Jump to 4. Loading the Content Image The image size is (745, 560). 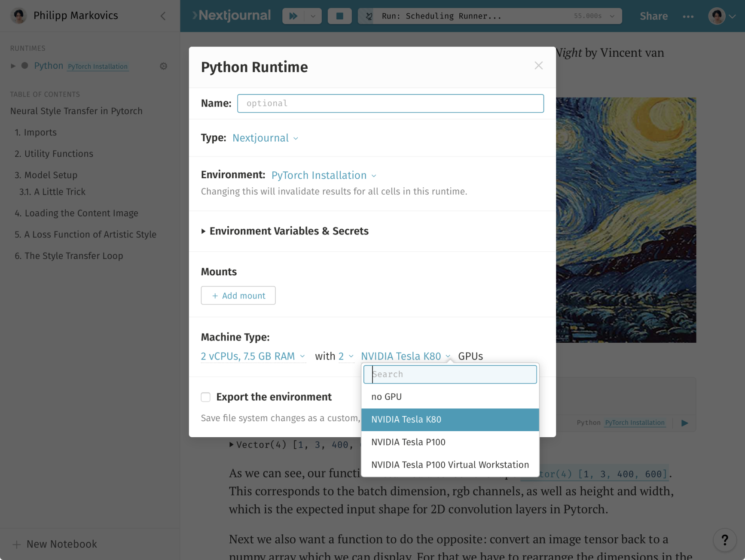pos(76,213)
